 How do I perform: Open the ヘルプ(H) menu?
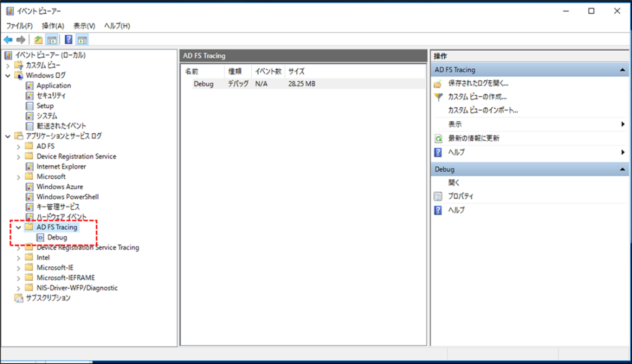(117, 26)
